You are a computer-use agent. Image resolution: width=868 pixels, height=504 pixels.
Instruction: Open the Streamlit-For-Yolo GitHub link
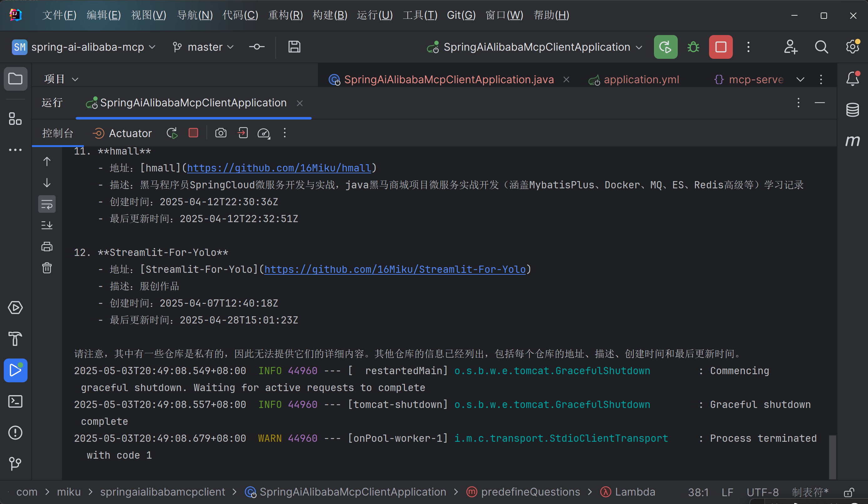[395, 269]
